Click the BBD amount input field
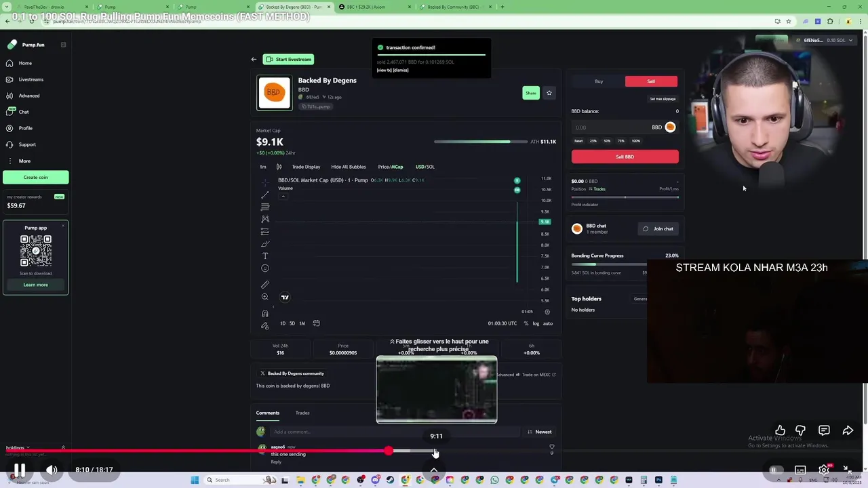868x488 pixels. [x=624, y=127]
